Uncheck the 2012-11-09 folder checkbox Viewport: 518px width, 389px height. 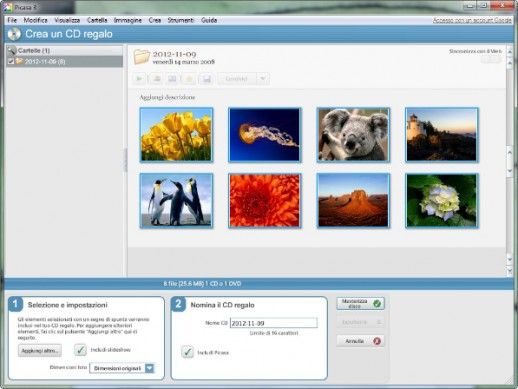[x=11, y=61]
